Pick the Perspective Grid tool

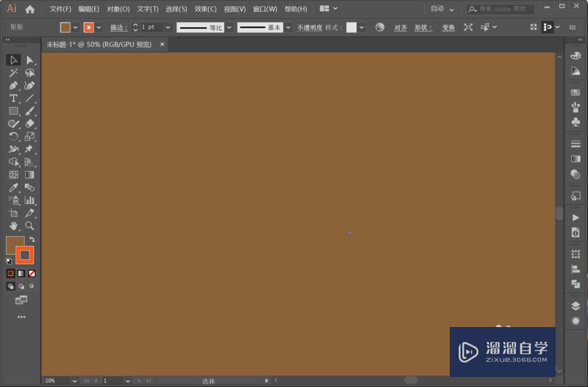tap(29, 162)
